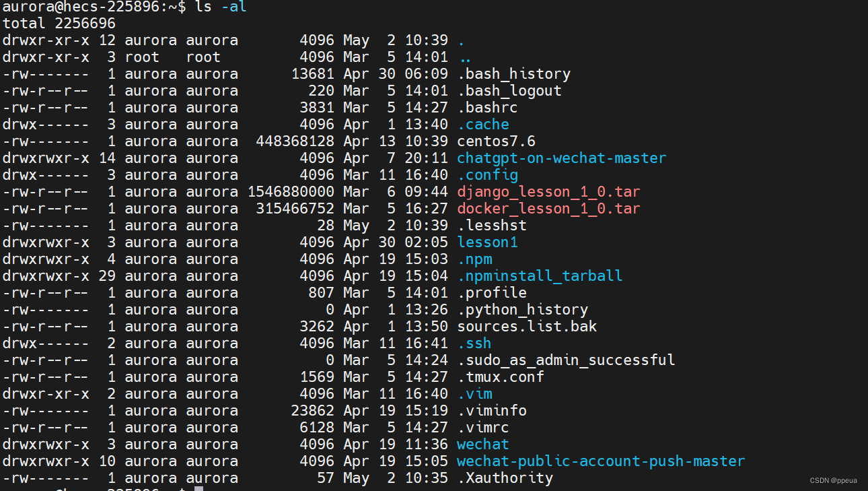This screenshot has height=491, width=868.
Task: Click the 'total 2256696' line
Action: point(59,24)
